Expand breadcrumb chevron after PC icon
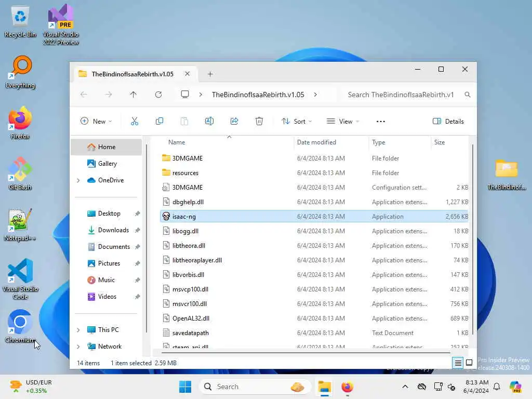This screenshot has height=399, width=532. coord(201,95)
